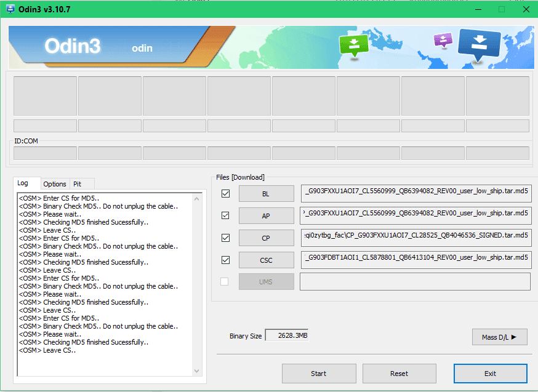The width and height of the screenshot is (538, 392).
Task: Click the 'Odin3 v3.10.7' window title
Action: 44,9
